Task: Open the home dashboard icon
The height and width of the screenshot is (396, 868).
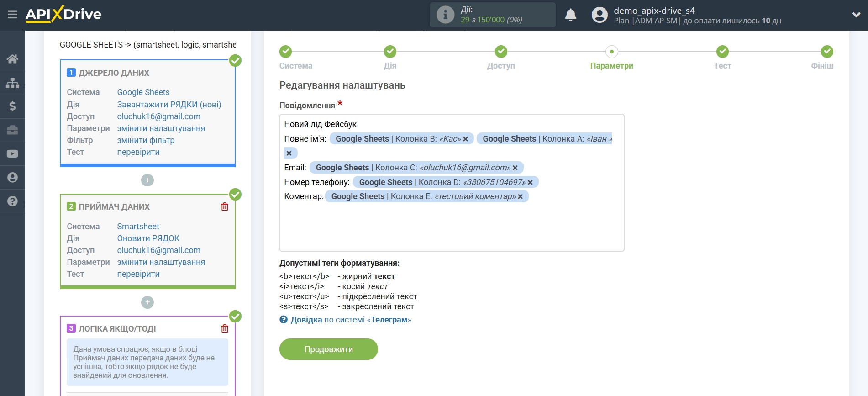Action: coord(12,59)
